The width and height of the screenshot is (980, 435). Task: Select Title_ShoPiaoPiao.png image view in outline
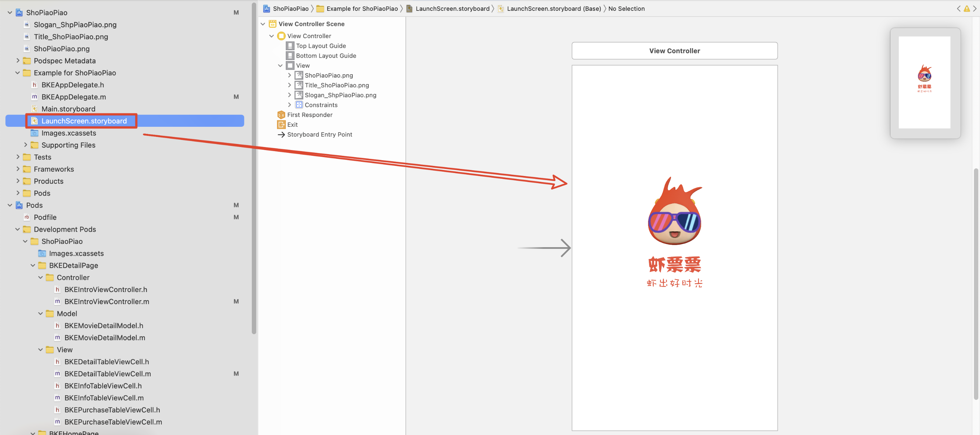(x=337, y=85)
